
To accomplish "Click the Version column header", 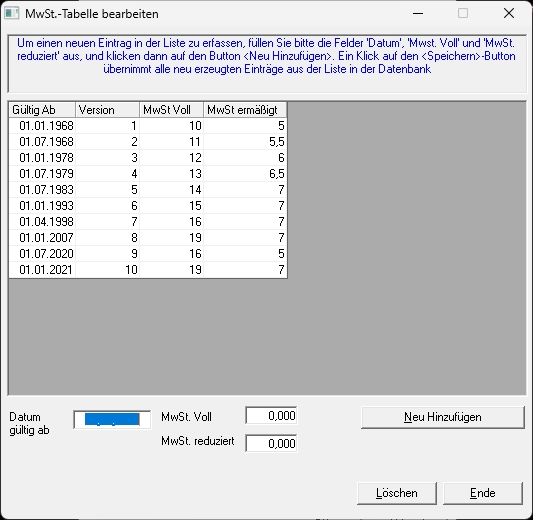I will click(107, 110).
